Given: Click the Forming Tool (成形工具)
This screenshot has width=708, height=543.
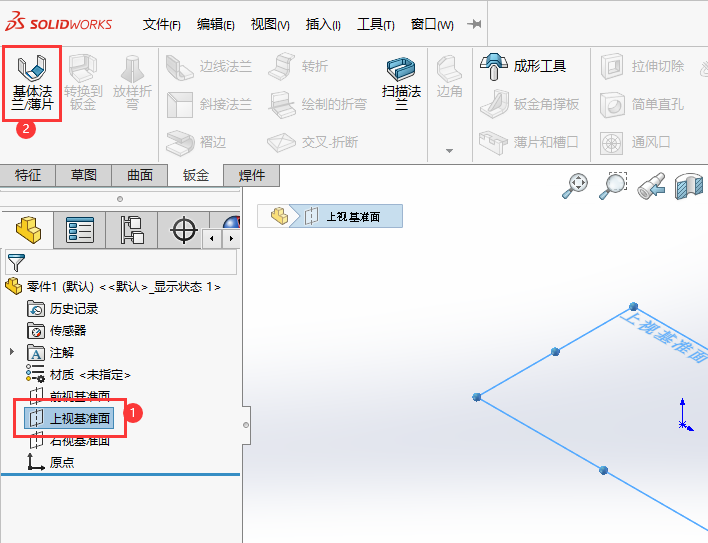Looking at the screenshot, I should [x=523, y=67].
